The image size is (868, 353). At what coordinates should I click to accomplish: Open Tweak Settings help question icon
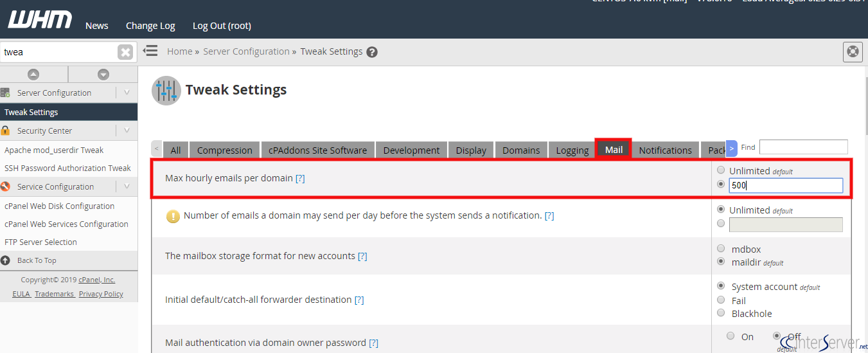(372, 52)
